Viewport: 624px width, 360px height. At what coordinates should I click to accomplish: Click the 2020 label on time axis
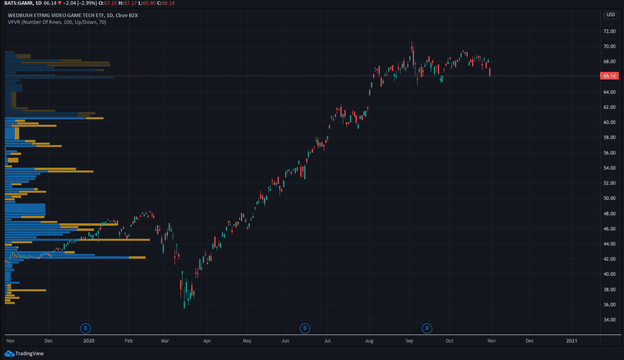pos(89,341)
